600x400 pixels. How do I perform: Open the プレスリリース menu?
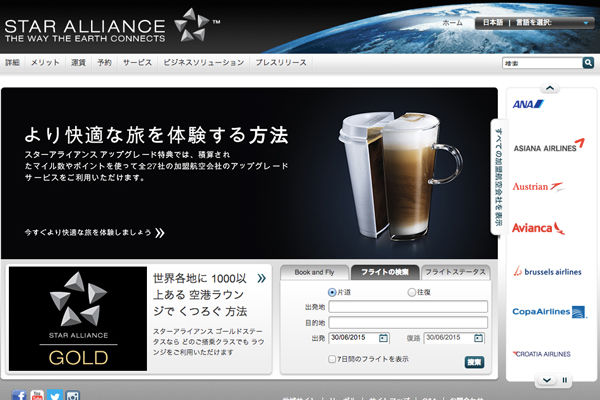pyautogui.click(x=281, y=62)
